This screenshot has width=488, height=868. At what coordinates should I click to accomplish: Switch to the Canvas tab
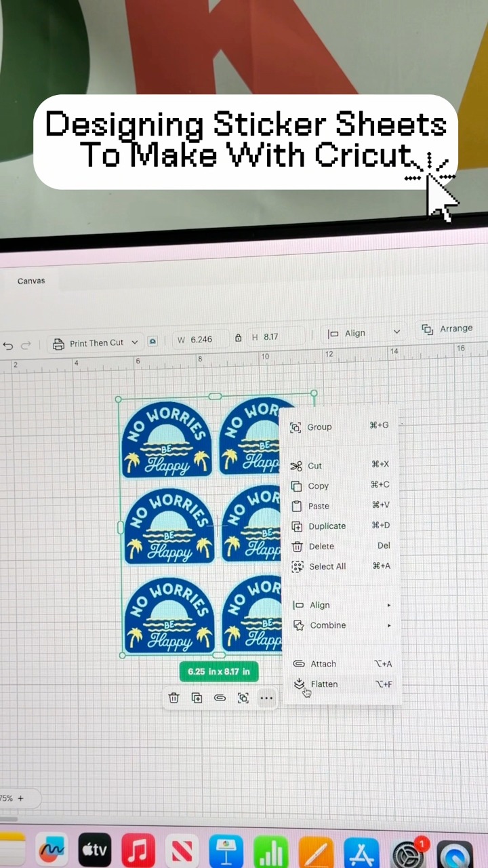tap(31, 281)
